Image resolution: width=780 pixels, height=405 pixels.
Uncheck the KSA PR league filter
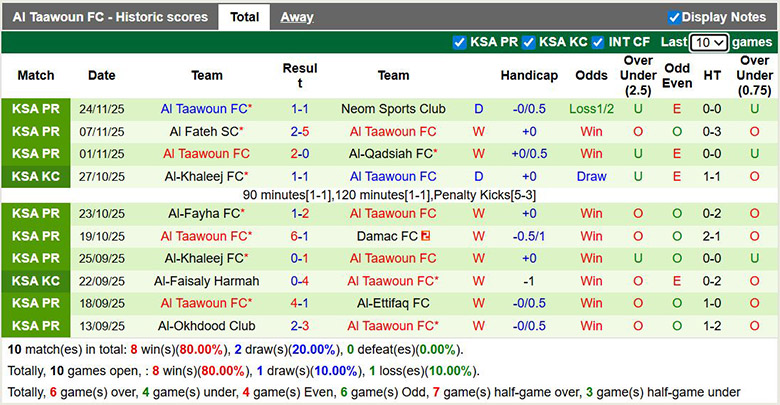pos(460,42)
